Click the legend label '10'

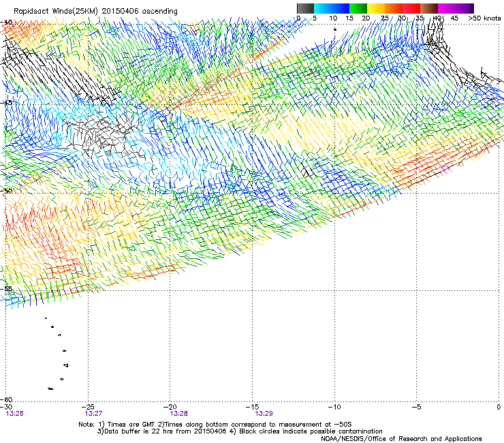point(333,18)
